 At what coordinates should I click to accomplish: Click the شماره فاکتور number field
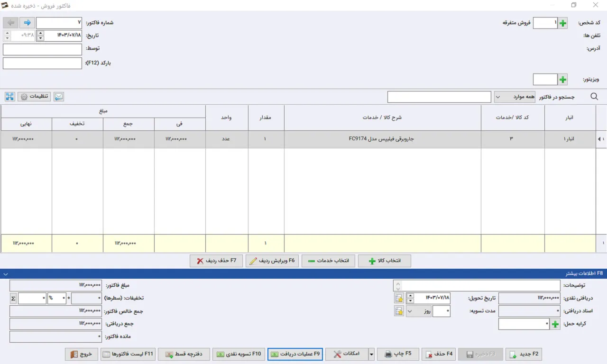[x=59, y=23]
